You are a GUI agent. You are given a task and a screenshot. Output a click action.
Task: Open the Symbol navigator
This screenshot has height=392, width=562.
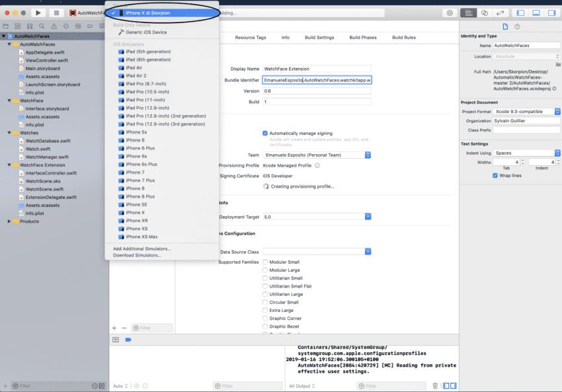30,26
